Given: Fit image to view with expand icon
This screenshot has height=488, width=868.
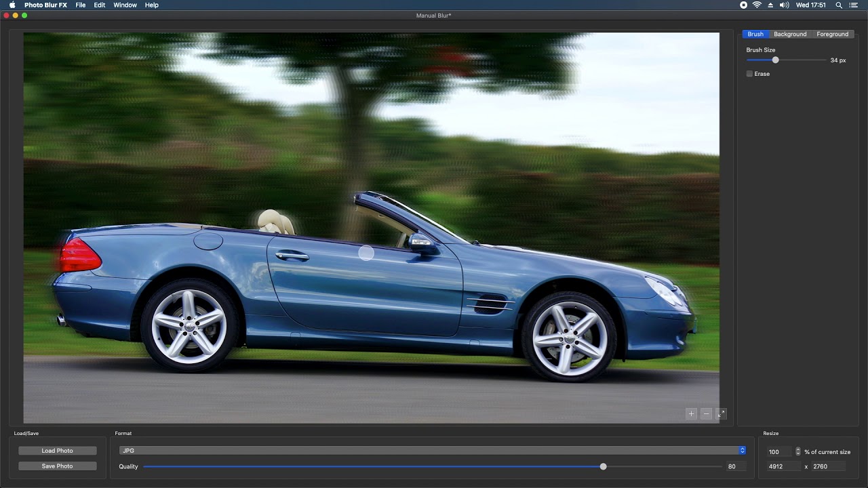Looking at the screenshot, I should point(721,413).
